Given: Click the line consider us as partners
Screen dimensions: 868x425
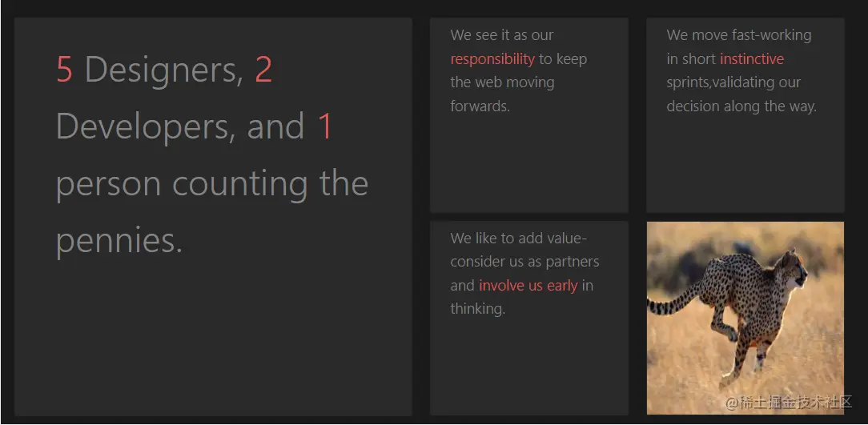Looking at the screenshot, I should tap(524, 262).
